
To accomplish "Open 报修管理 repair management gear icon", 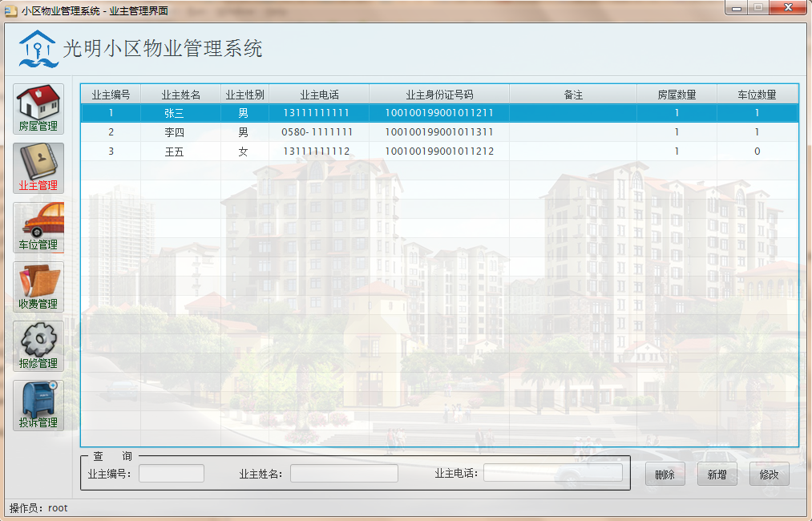I will pyautogui.click(x=38, y=346).
